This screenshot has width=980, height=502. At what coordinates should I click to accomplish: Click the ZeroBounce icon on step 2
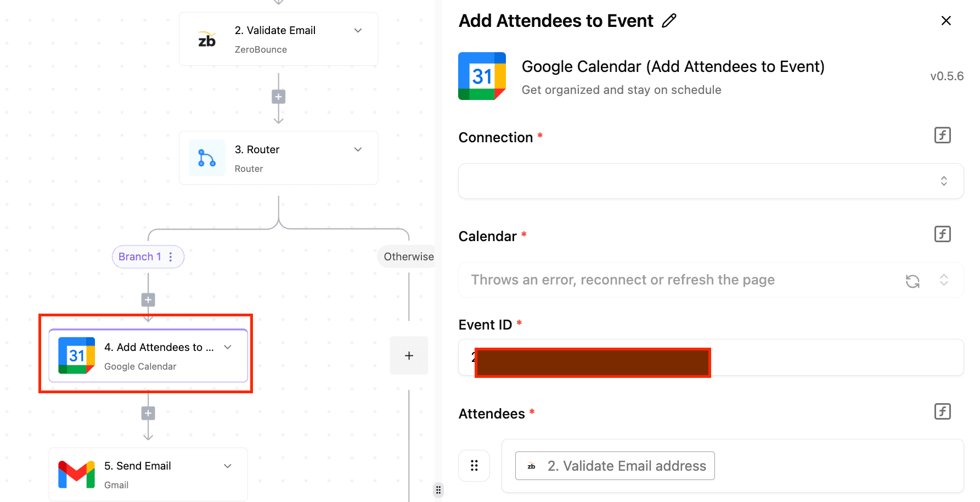point(207,39)
